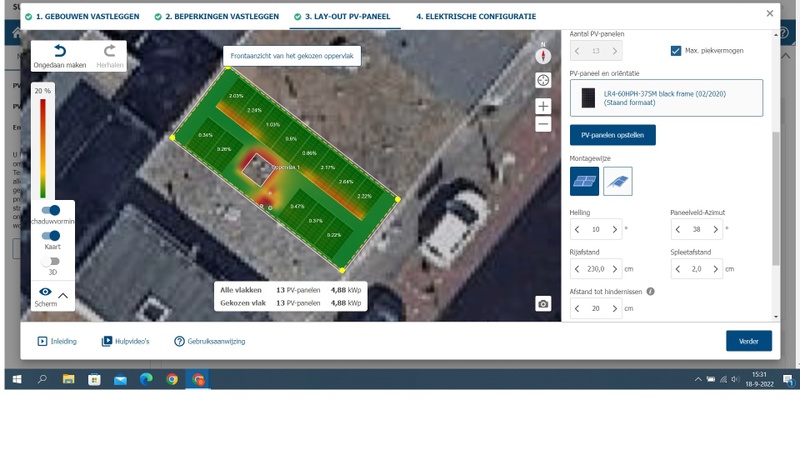
Task: Toggle the Schaduwvorming switch
Action: 51,210
